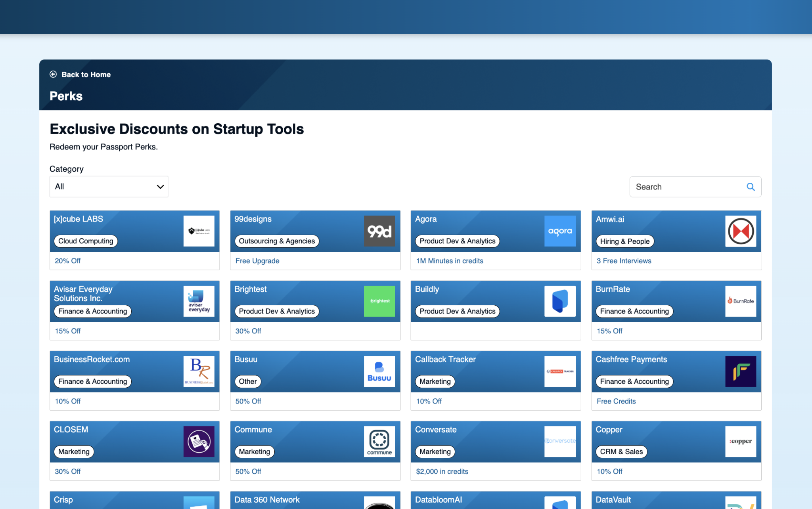Click the Amwi.ai red logo icon
This screenshot has height=509, width=812.
740,231
